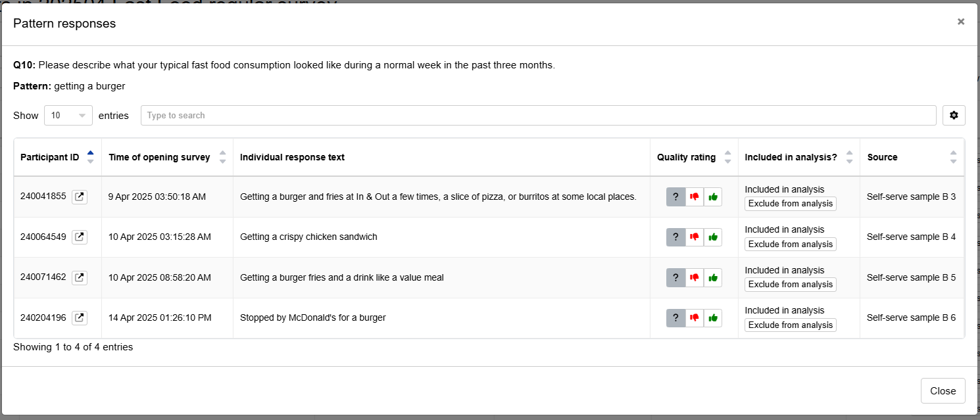
Task: Toggle thumbs up on the value meal response
Action: tap(712, 277)
